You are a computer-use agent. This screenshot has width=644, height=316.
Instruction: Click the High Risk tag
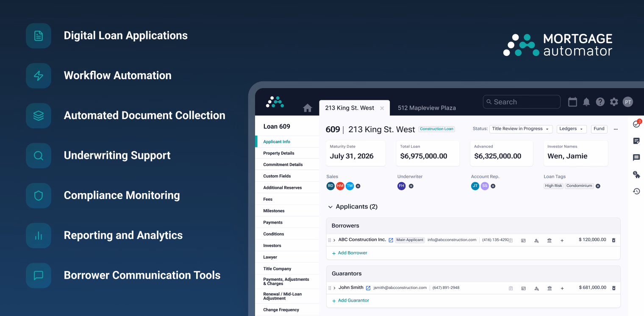[553, 186]
